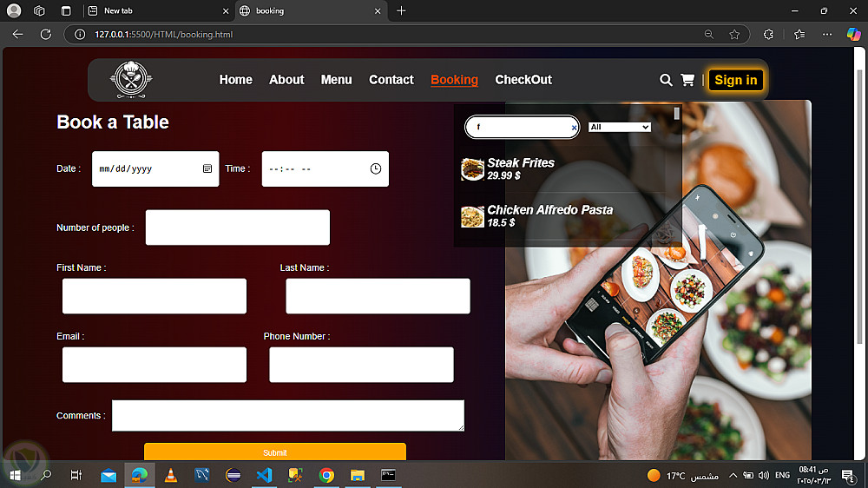The height and width of the screenshot is (488, 868).
Task: Clear the search box with the X
Action: tap(574, 128)
